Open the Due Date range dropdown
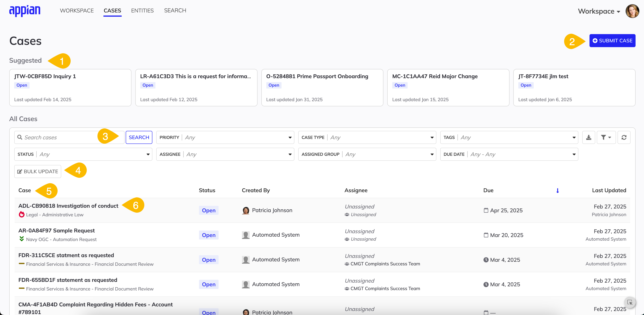Viewport: 644px width, 315px height. [x=509, y=154]
